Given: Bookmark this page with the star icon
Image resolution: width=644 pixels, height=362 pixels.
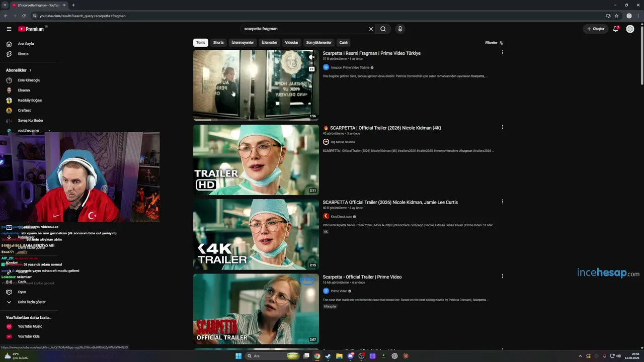Looking at the screenshot, I should [616, 16].
